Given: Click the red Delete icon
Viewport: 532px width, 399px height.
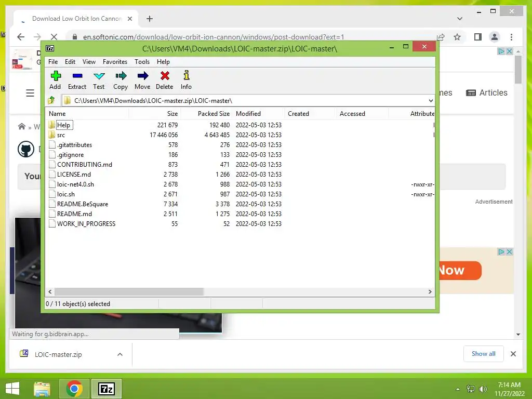Looking at the screenshot, I should (165, 76).
